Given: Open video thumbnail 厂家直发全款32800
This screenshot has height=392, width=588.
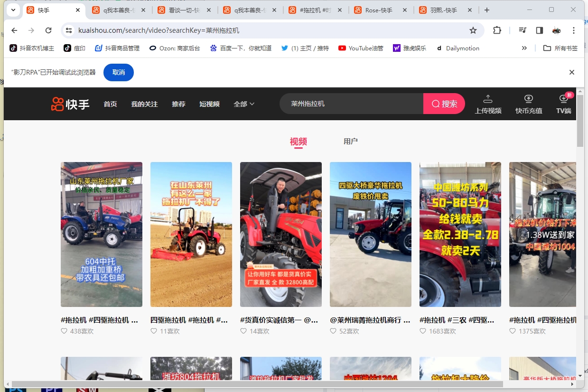Looking at the screenshot, I should (x=281, y=234).
